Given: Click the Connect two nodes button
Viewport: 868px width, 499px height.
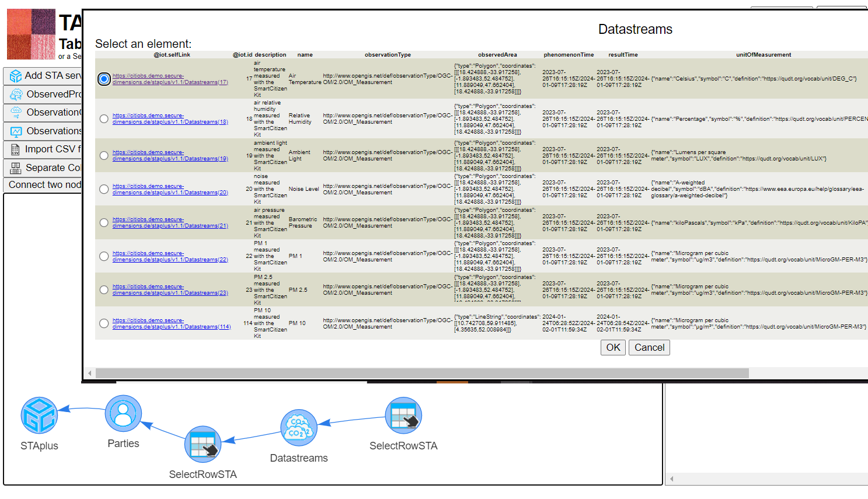Looking at the screenshot, I should click(x=44, y=184).
